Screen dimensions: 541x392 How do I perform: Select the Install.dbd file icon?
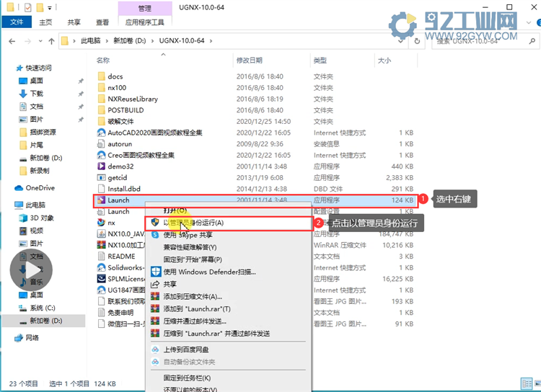(x=101, y=189)
